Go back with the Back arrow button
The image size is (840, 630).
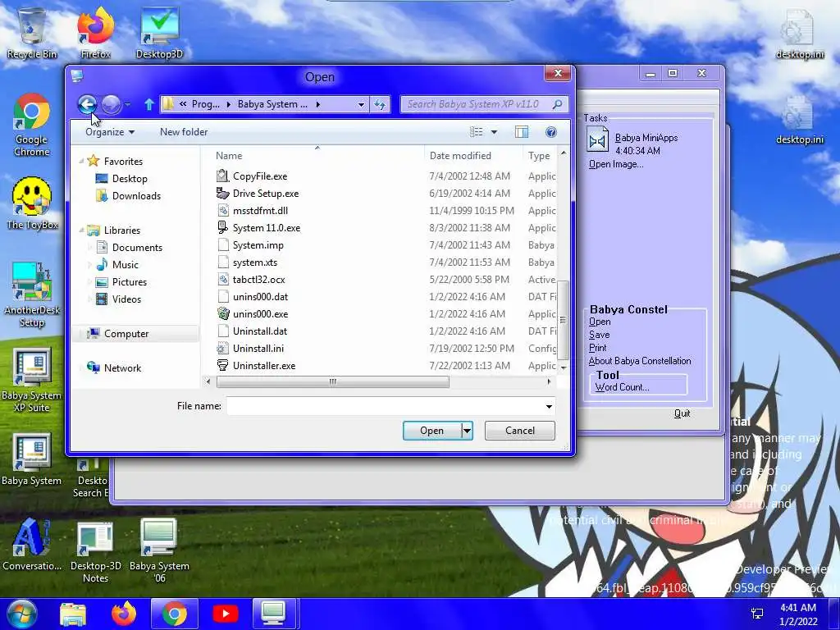pyautogui.click(x=87, y=104)
